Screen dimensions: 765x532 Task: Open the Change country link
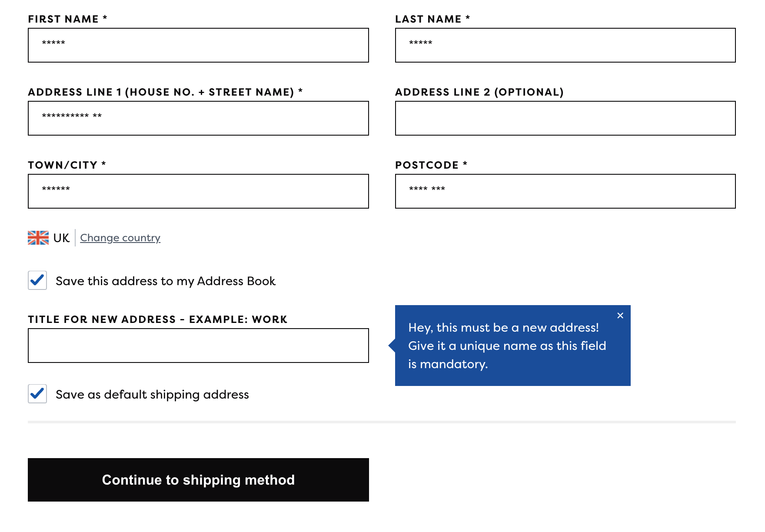[x=120, y=238]
